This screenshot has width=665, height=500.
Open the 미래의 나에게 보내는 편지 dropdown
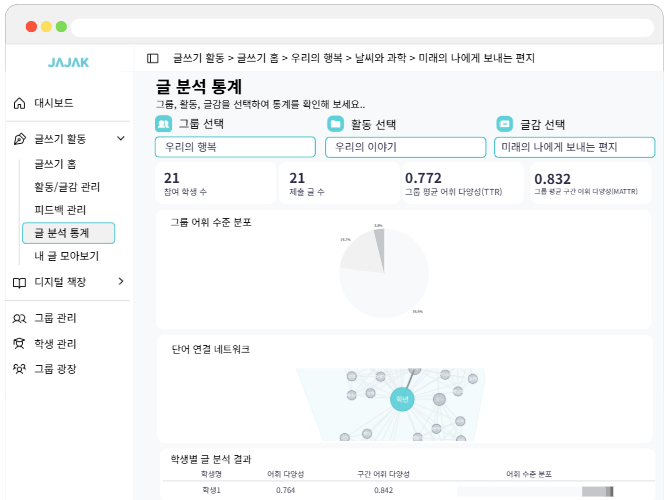click(575, 148)
